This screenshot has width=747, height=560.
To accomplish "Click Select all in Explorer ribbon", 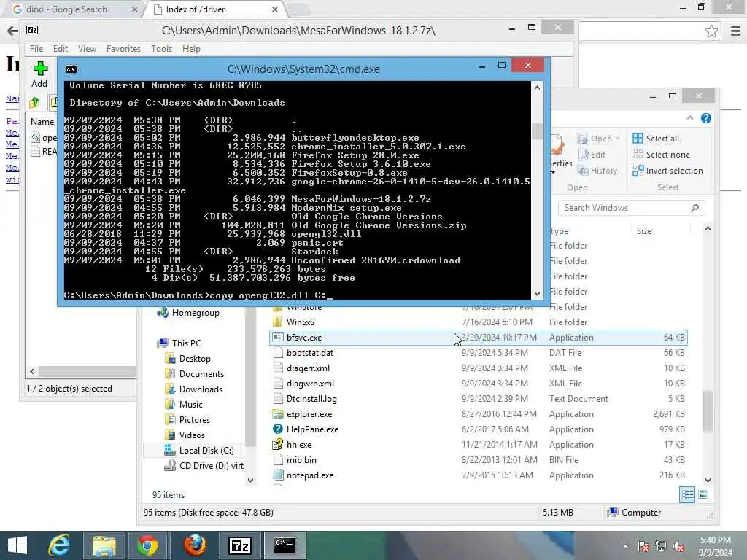I will coord(656,139).
